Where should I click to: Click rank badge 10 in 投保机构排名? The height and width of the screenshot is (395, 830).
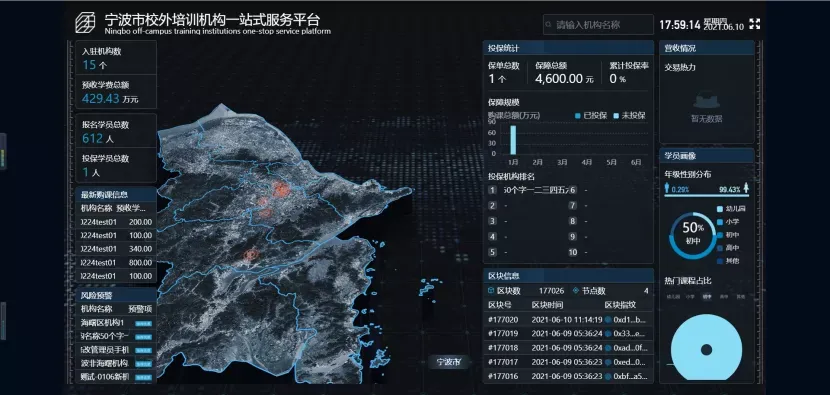pos(573,253)
